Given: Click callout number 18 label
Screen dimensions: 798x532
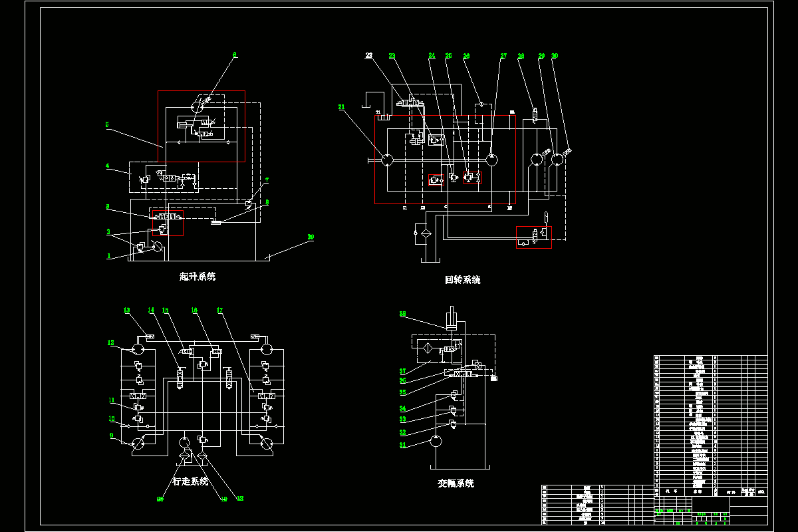Looking at the screenshot, I should coord(240,498).
